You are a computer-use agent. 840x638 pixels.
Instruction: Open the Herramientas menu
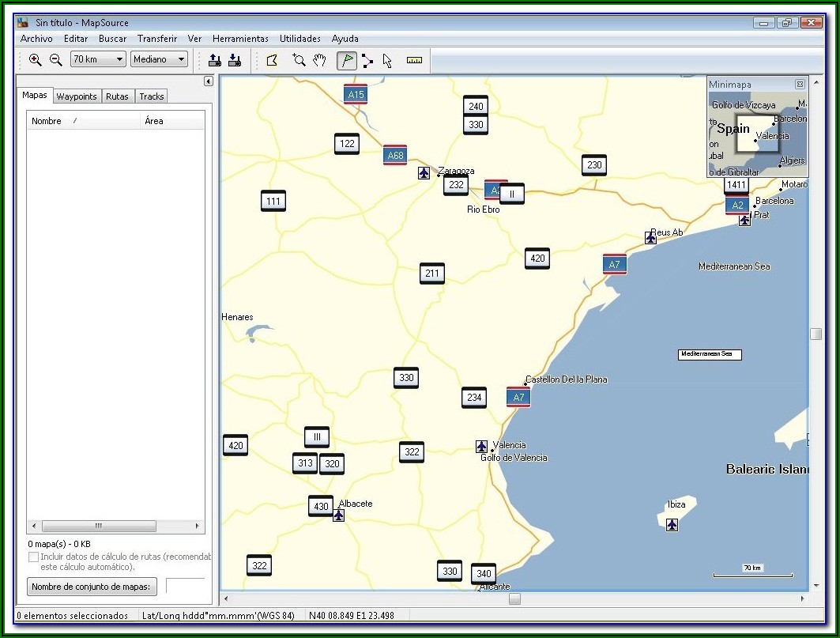240,38
